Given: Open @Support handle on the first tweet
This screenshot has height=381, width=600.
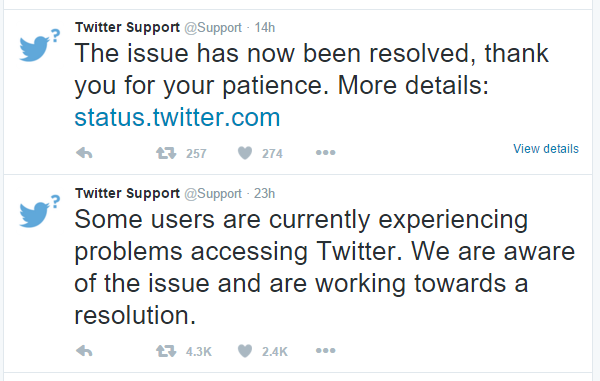Looking at the screenshot, I should (213, 28).
